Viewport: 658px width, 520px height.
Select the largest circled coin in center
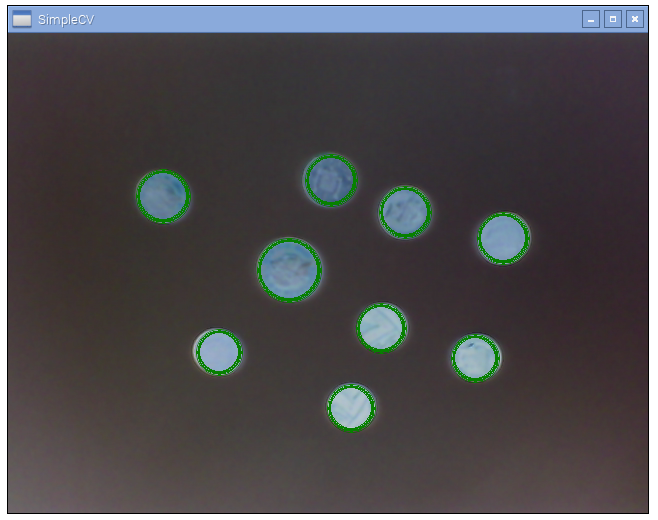(290, 270)
